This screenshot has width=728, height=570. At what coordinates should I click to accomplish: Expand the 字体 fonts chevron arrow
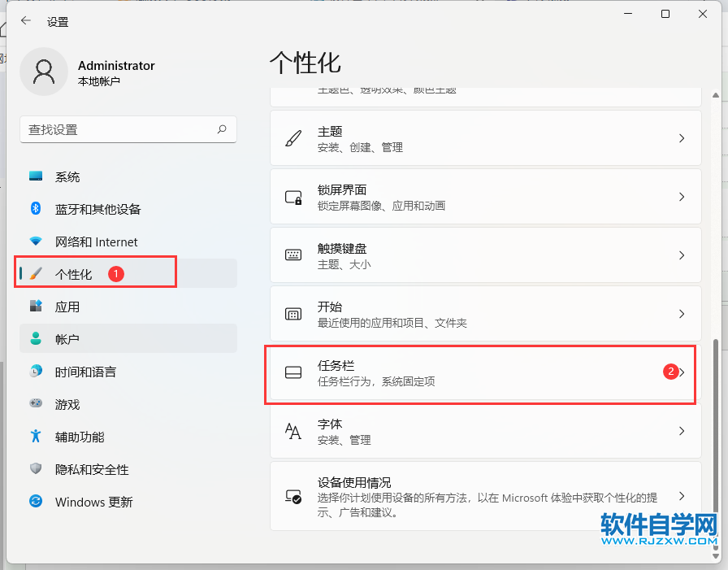[x=682, y=431]
